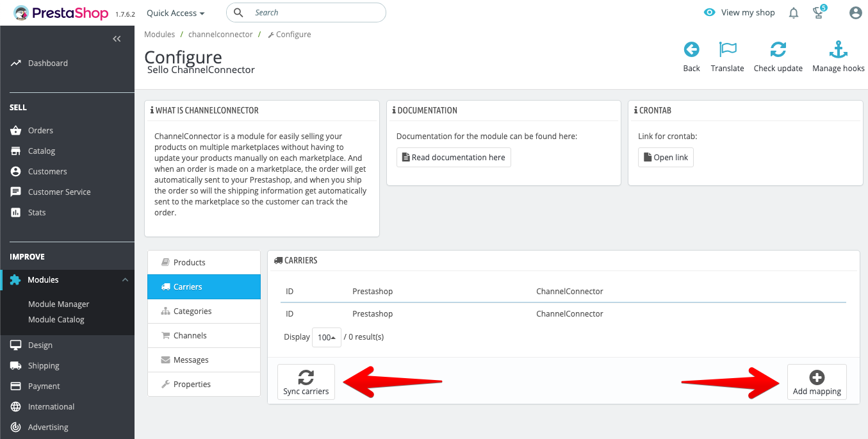The image size is (868, 439).
Task: Open the notifications bell
Action: click(794, 13)
